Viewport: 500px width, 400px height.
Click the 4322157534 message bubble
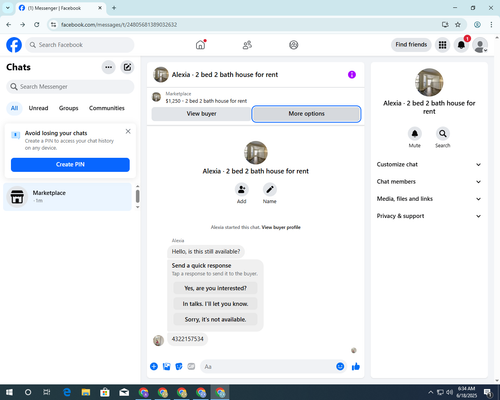(x=187, y=339)
